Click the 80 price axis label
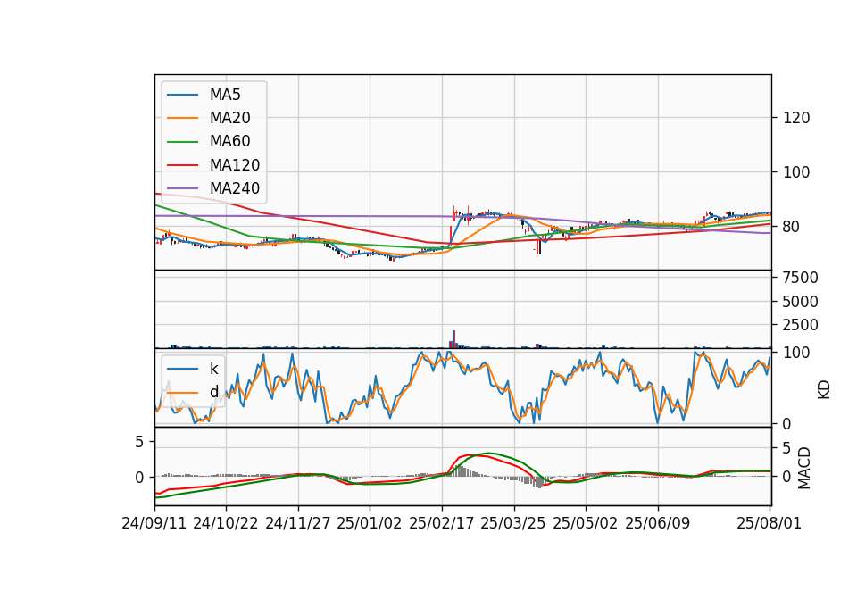 [792, 226]
